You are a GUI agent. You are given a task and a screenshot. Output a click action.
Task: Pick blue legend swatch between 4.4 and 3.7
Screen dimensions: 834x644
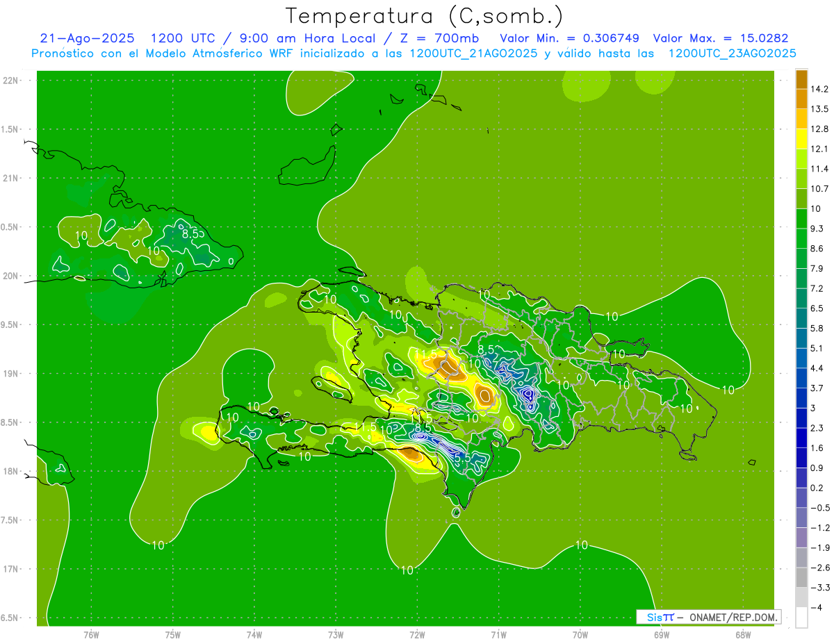point(801,378)
